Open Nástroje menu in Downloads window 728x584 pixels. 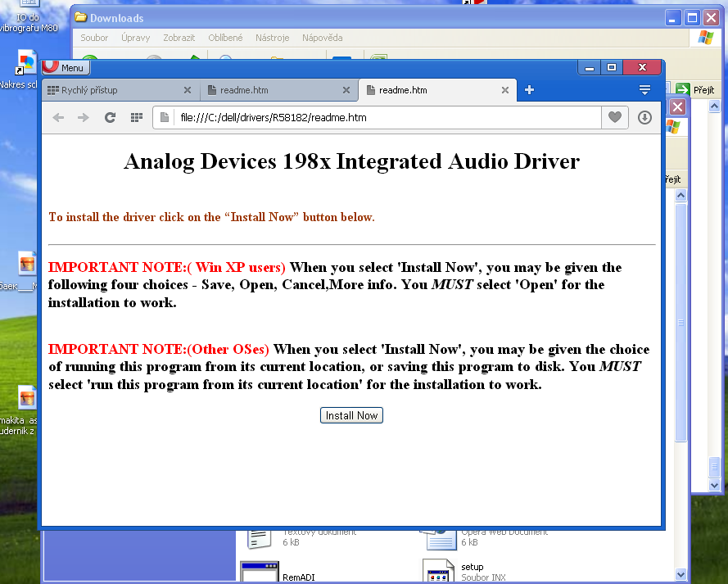click(272, 38)
